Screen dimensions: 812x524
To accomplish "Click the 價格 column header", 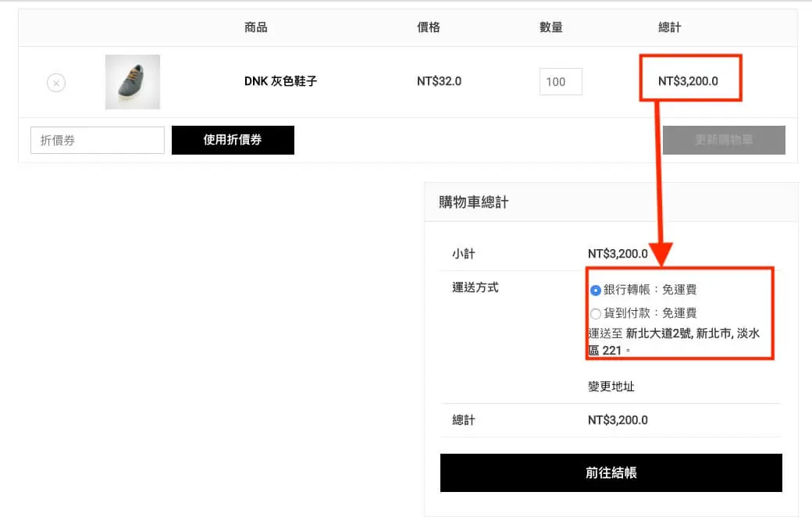I will (429, 27).
